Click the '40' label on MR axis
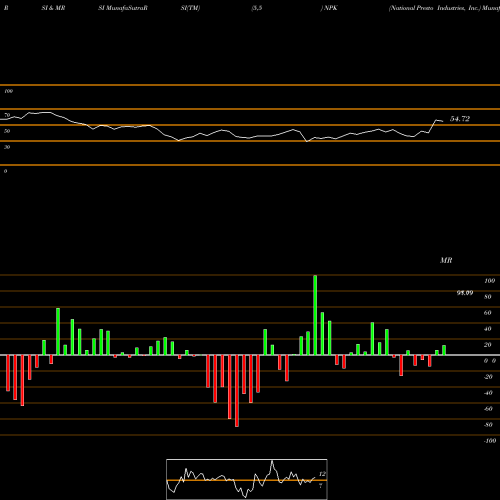The height and width of the screenshot is (500, 500). click(x=488, y=329)
